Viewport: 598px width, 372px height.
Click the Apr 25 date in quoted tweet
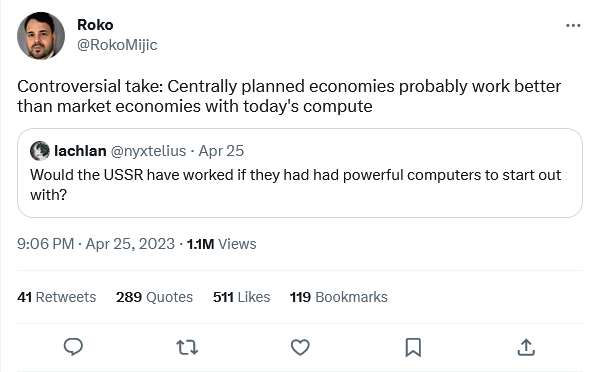[x=221, y=151]
